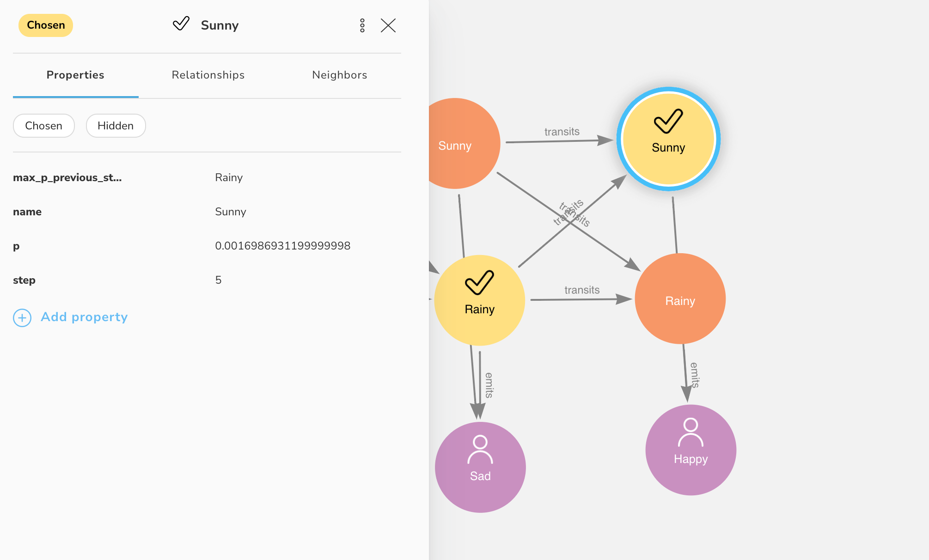Click the step property value 5
This screenshot has height=560, width=929.
coord(218,280)
